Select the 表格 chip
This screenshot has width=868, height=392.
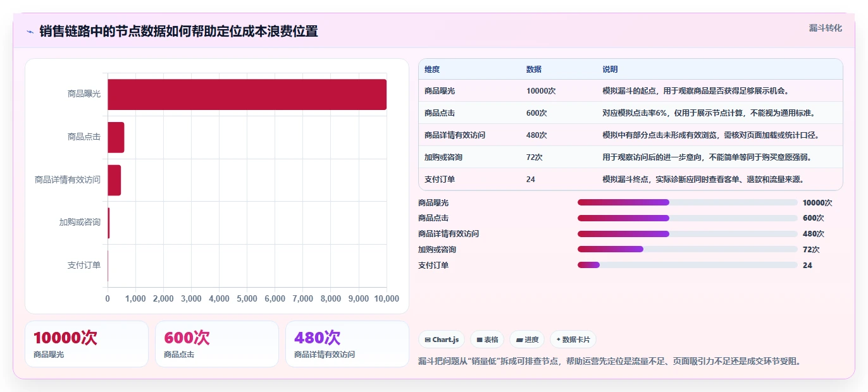487,340
